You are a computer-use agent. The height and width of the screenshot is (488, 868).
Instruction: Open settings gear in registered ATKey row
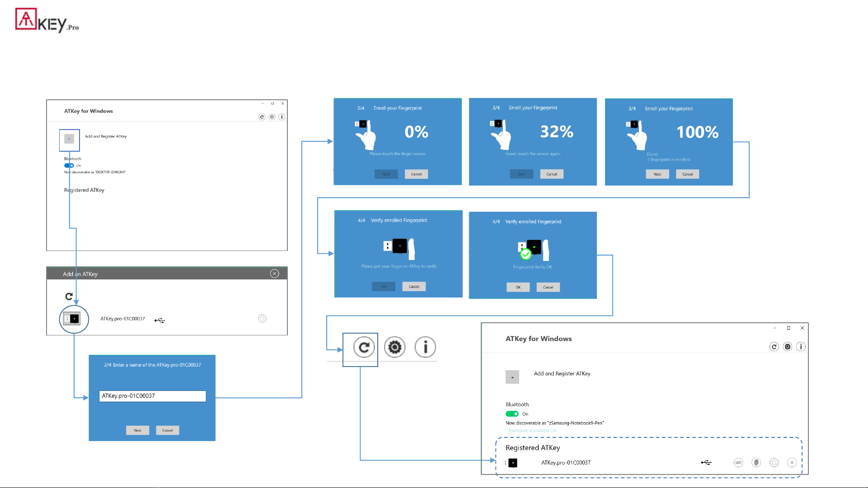(774, 463)
